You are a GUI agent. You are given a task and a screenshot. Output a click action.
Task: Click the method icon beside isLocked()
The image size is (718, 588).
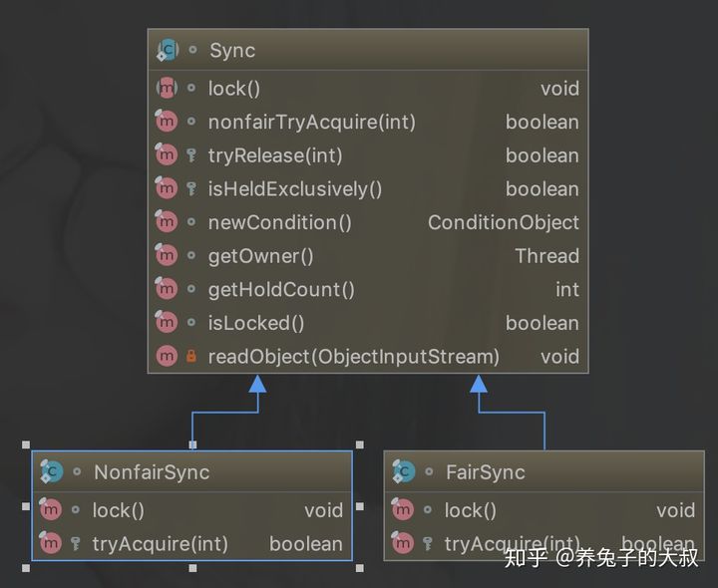coord(166,322)
